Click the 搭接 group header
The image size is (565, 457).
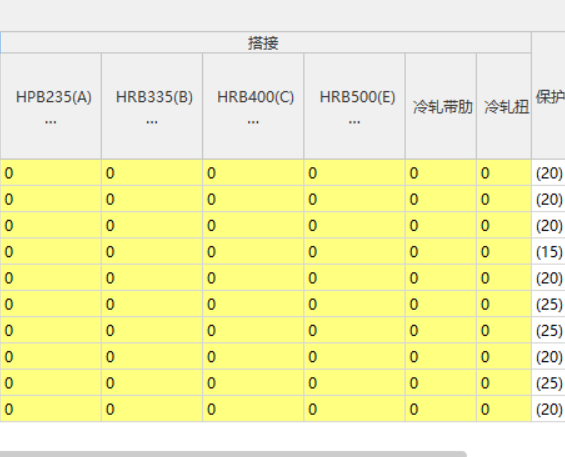(265, 43)
